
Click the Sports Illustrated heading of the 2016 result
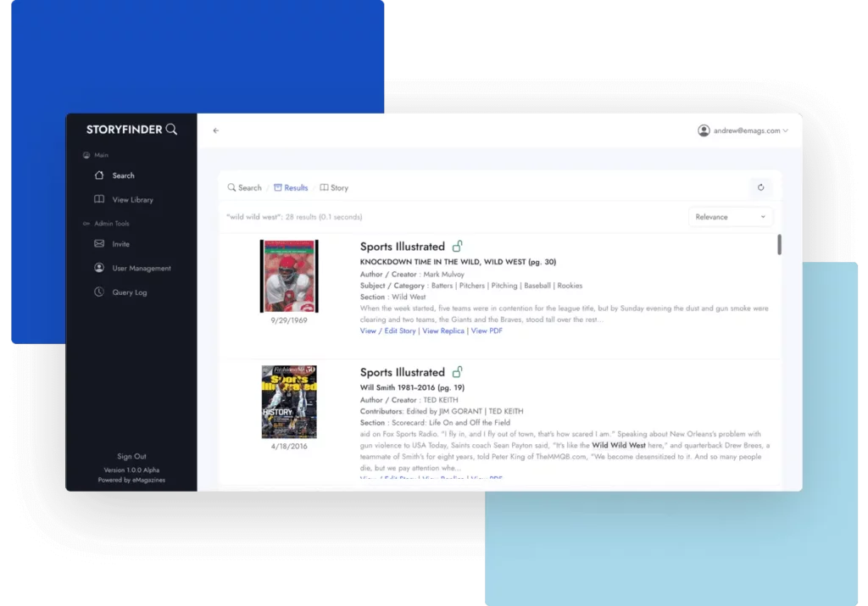point(403,372)
